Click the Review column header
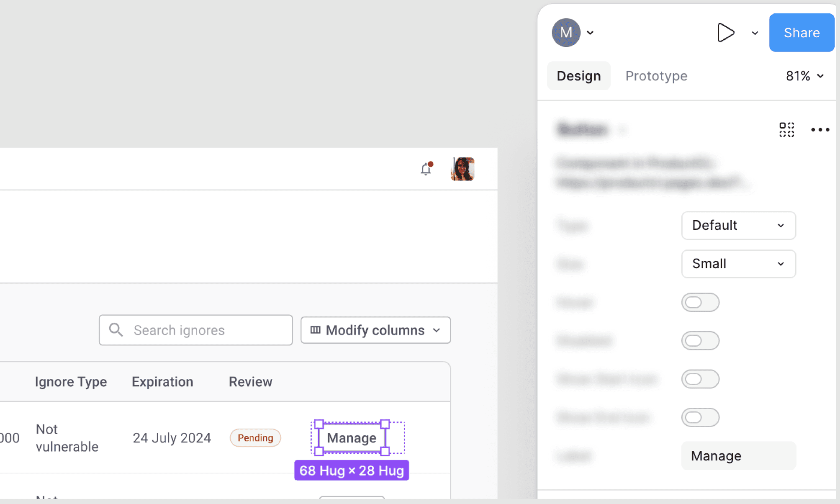This screenshot has height=504, width=840. (x=250, y=382)
